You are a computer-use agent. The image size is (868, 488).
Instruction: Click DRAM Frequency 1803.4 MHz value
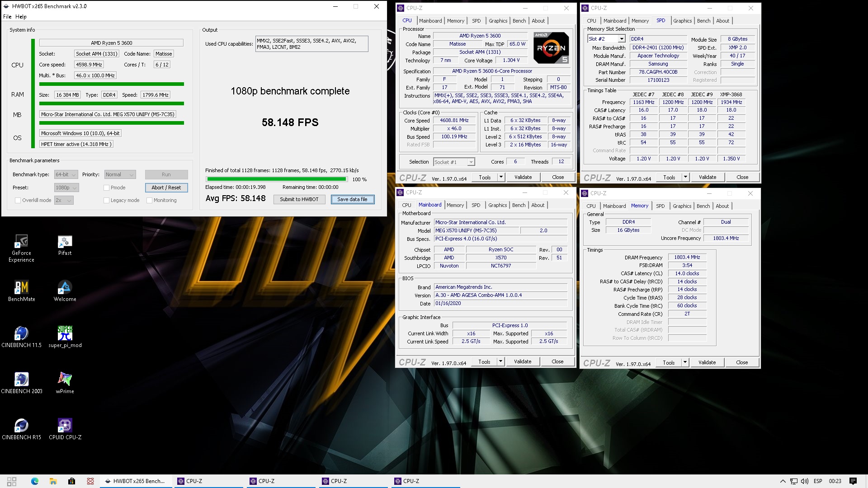click(687, 257)
